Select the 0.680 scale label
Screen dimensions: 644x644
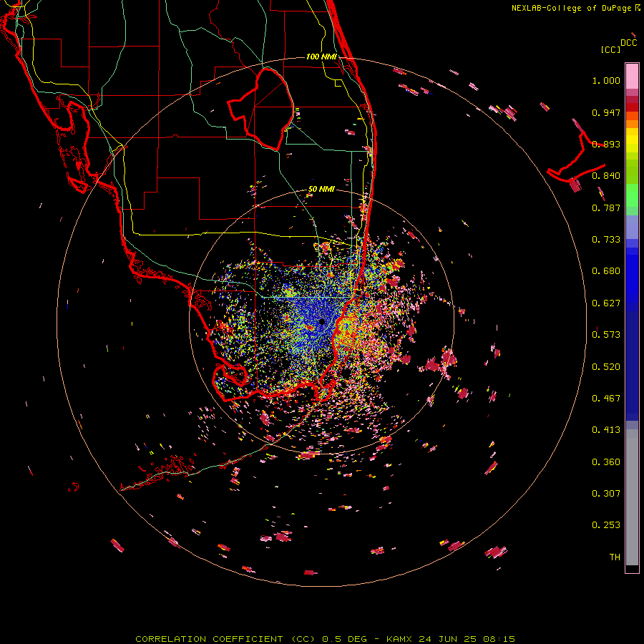coord(606,271)
